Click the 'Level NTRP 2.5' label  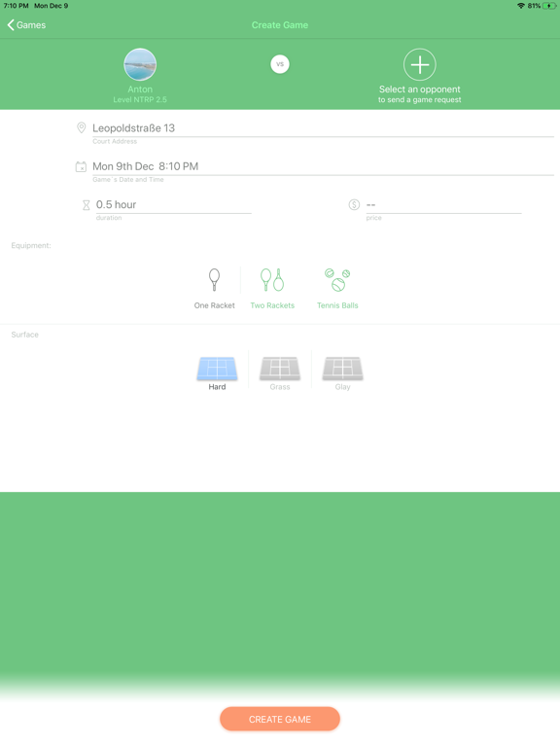point(140,99)
